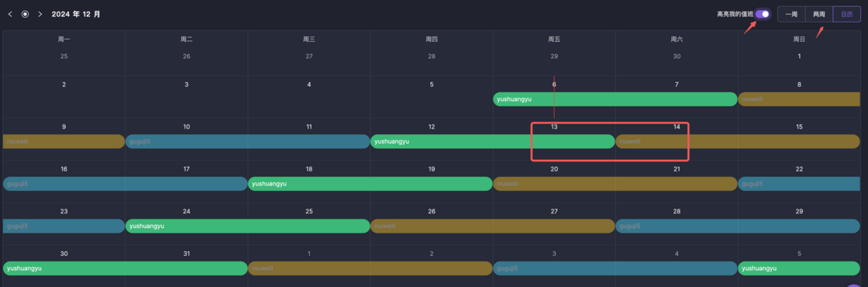Select date 8 in the calendar
This screenshot has height=287, width=868.
(x=799, y=85)
